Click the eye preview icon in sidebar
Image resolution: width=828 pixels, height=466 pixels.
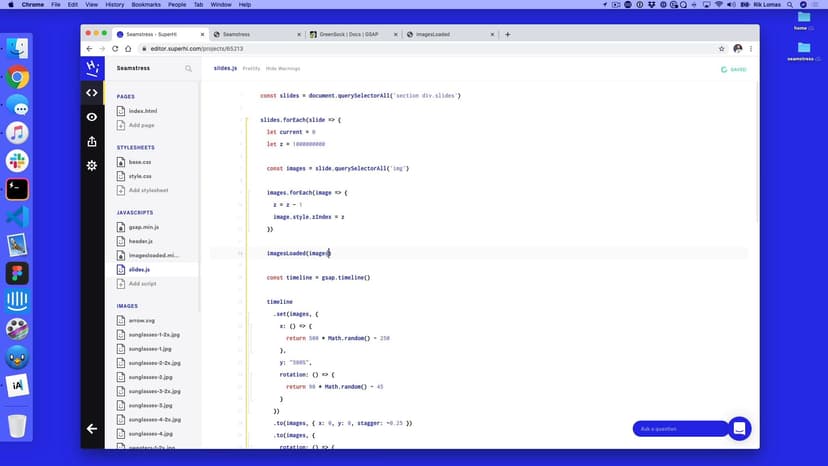[x=92, y=117]
